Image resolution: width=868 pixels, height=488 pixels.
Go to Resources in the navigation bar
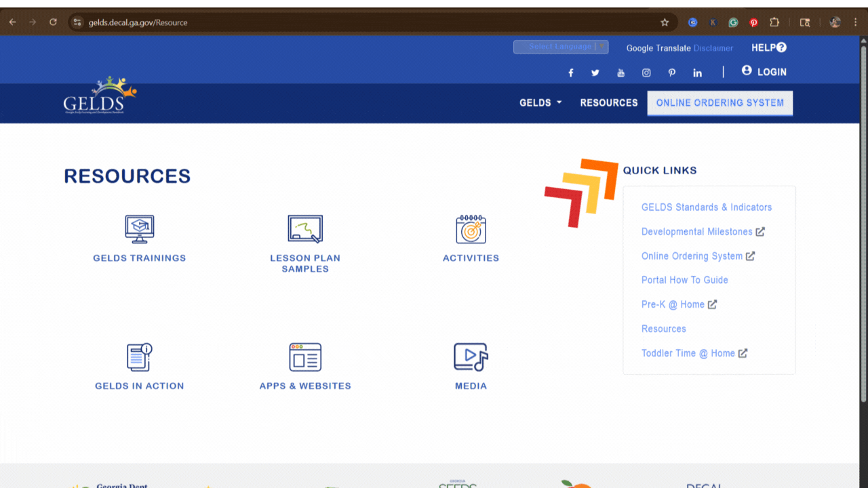click(609, 103)
